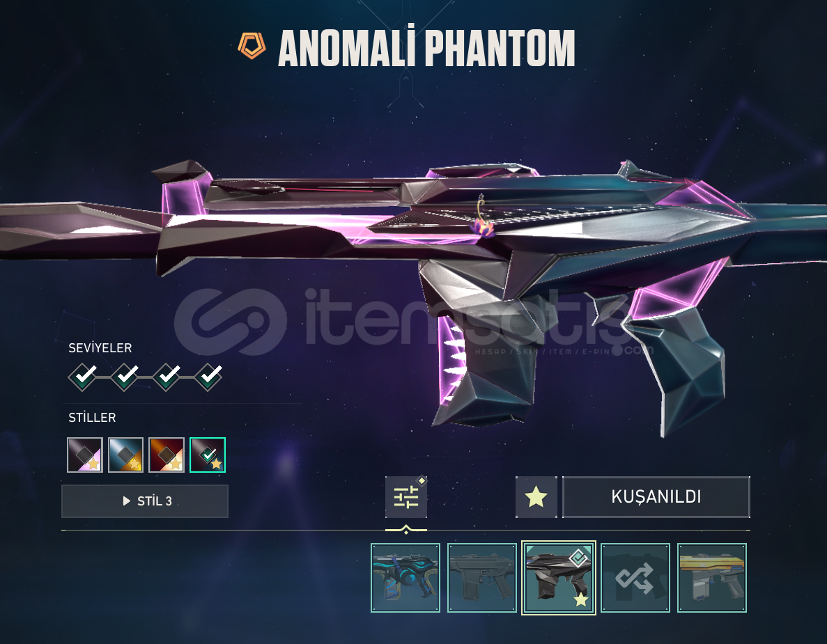
Task: Choose the blue dragon Phantom skin thumbnail
Action: pyautogui.click(x=405, y=578)
